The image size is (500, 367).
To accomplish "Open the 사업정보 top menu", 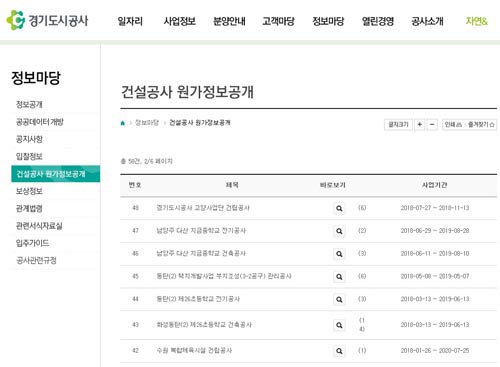I will pyautogui.click(x=179, y=21).
